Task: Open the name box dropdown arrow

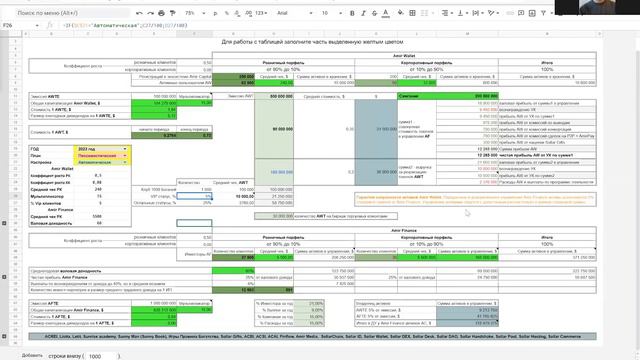Action: (x=37, y=25)
